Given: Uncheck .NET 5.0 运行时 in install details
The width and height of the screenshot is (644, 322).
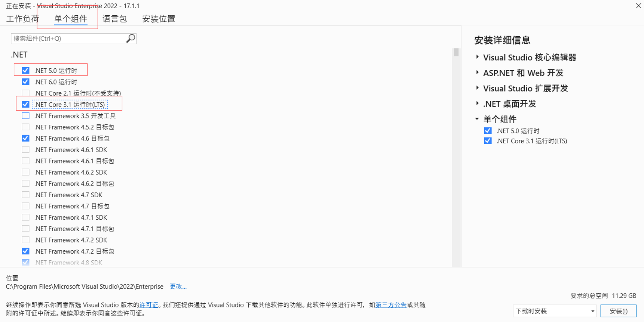Looking at the screenshot, I should tap(488, 131).
